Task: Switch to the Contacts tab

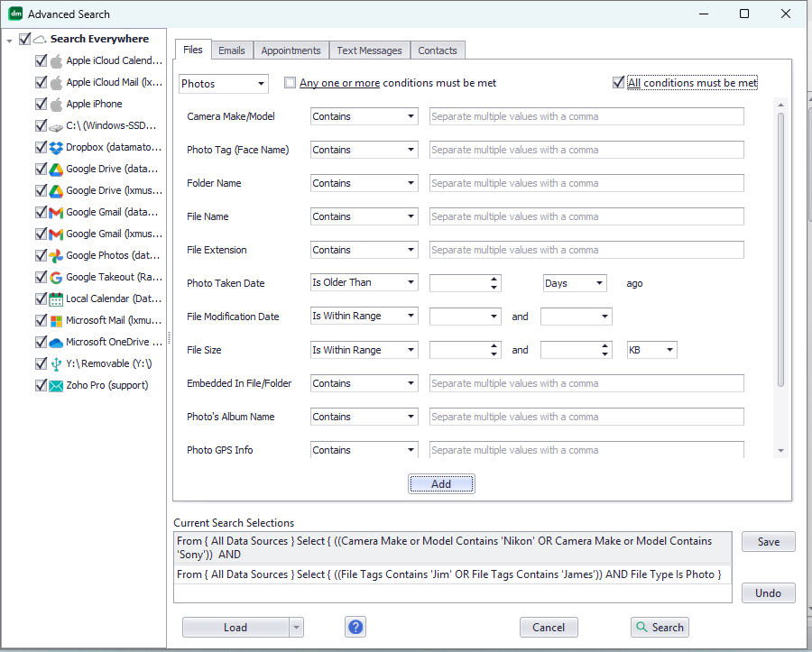Action: click(x=438, y=51)
